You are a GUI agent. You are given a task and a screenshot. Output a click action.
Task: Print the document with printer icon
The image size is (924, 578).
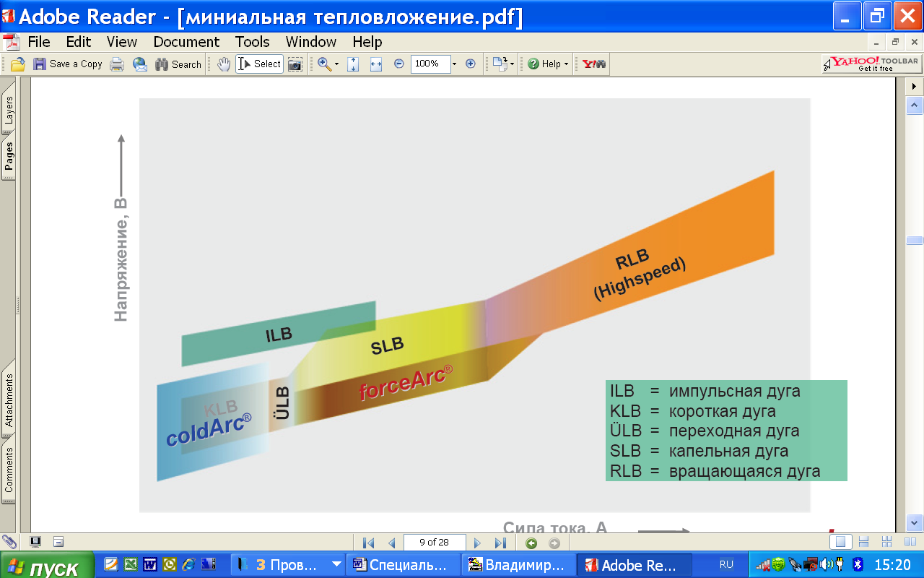tap(117, 64)
